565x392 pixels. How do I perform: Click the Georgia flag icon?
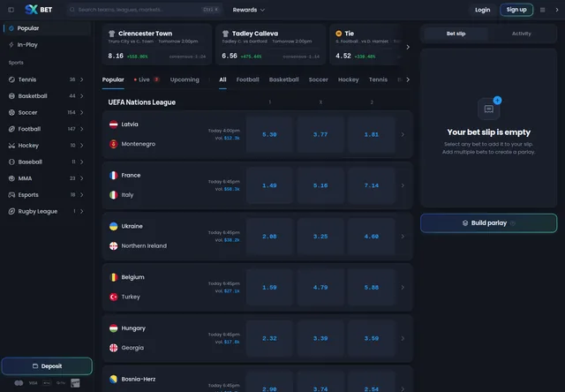click(x=114, y=348)
